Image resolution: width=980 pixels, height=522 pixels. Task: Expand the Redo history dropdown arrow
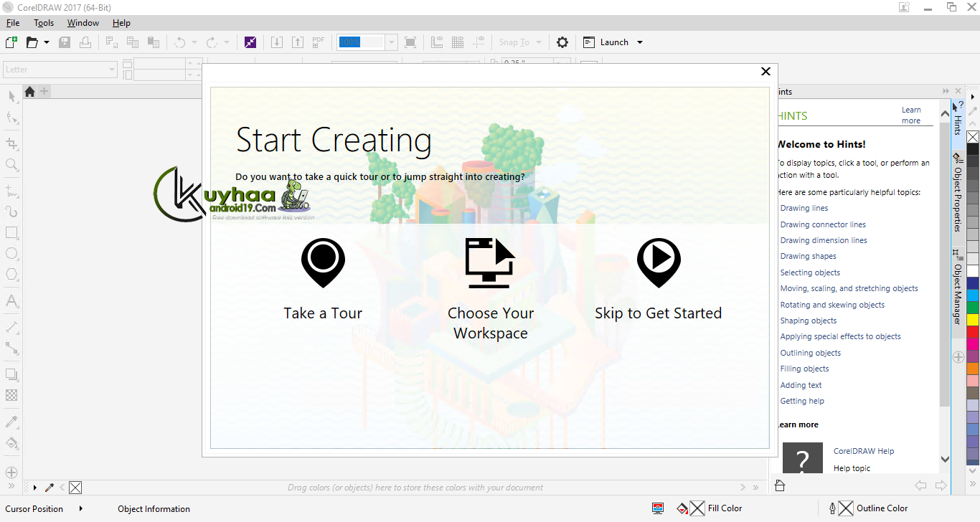click(x=227, y=42)
